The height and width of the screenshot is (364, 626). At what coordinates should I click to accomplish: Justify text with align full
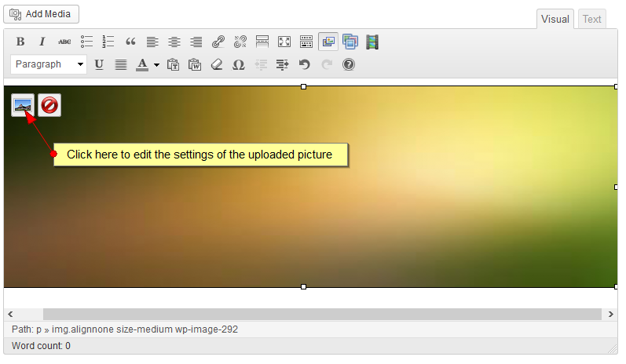(121, 64)
